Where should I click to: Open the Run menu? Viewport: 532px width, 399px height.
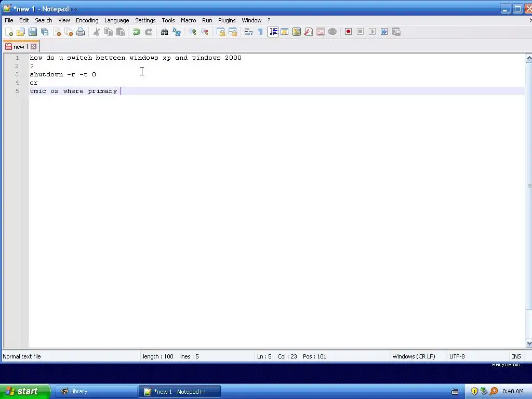207,20
